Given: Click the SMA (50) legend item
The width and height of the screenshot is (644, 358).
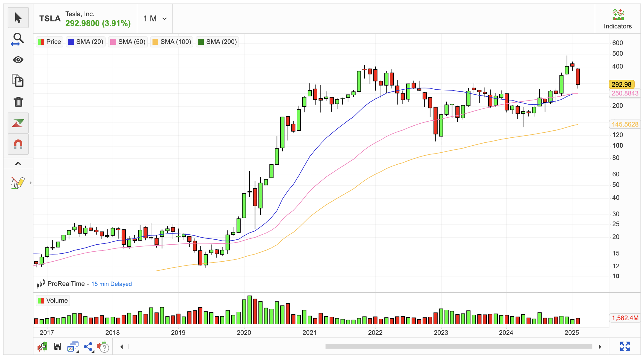Looking at the screenshot, I should pos(128,42).
